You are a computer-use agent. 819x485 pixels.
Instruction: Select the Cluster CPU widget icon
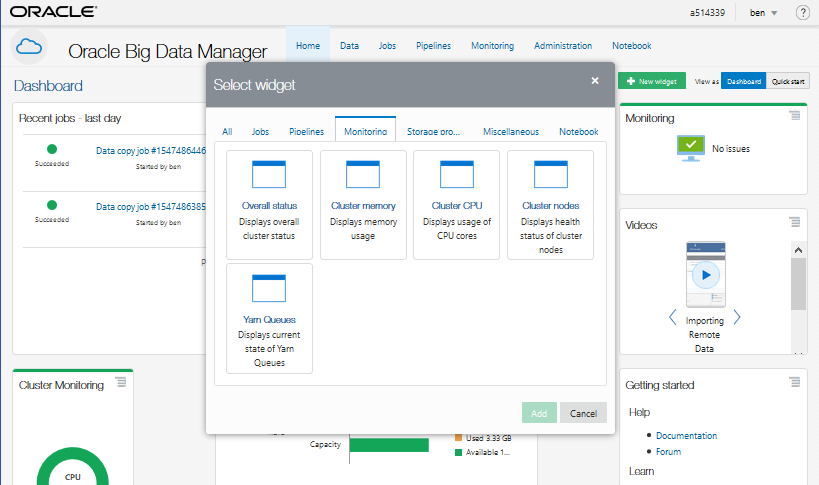457,174
